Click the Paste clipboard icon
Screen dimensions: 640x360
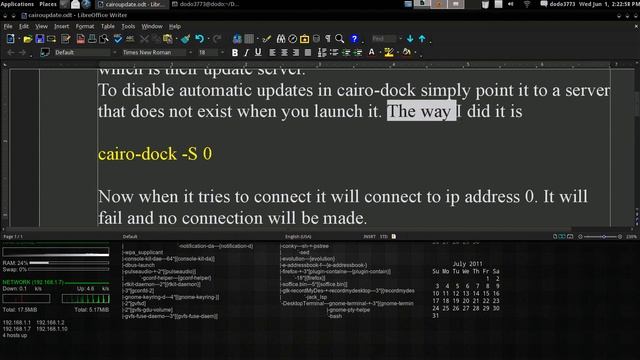click(167, 39)
